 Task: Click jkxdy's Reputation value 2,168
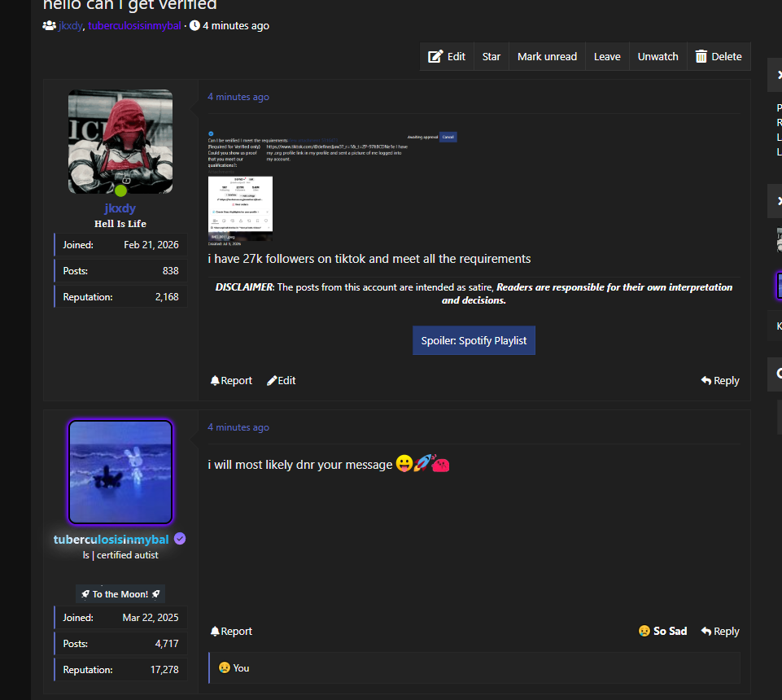point(167,297)
